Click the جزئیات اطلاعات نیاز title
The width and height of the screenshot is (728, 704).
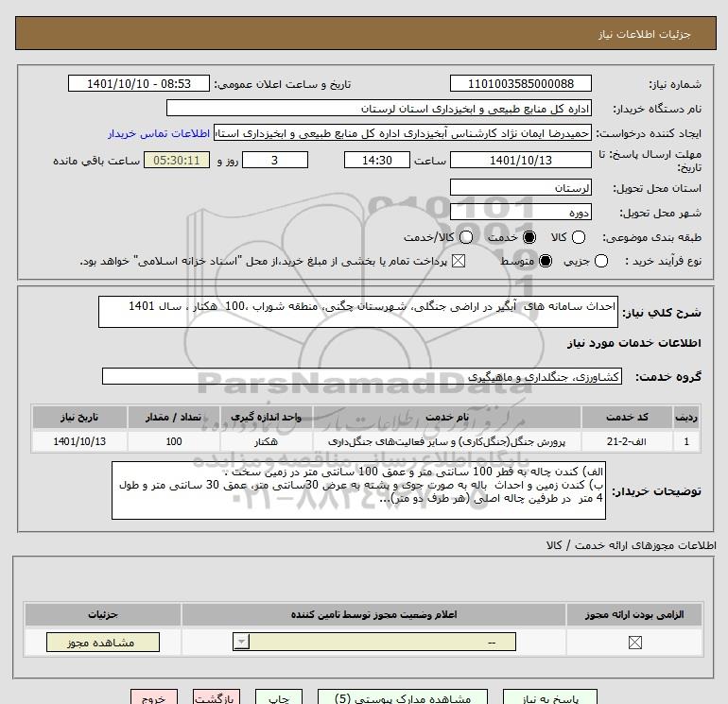(x=645, y=34)
